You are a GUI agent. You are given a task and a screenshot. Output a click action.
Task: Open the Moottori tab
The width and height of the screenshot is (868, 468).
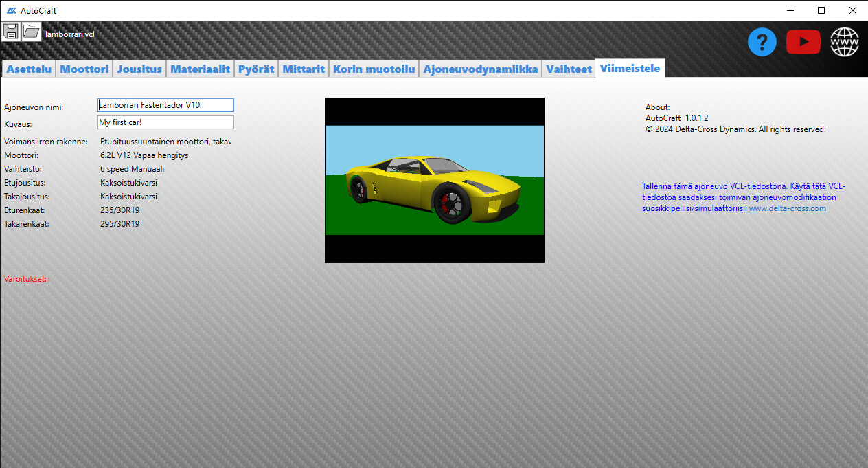pos(84,69)
